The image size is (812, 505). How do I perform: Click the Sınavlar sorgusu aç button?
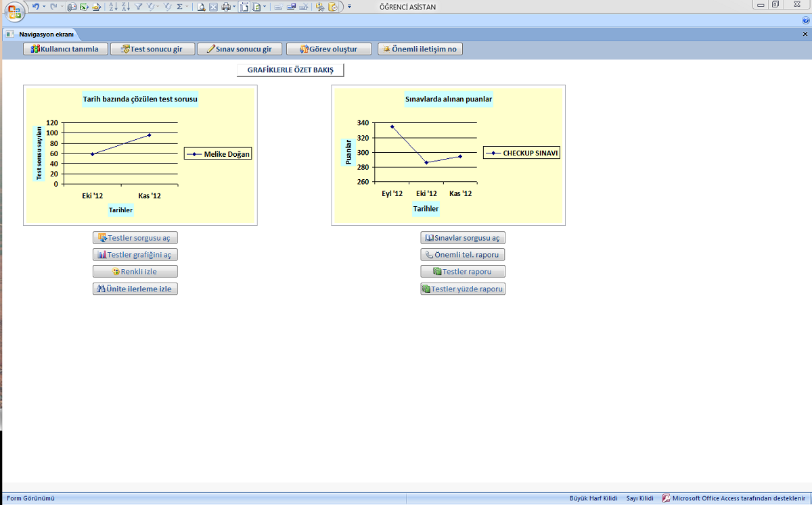pos(463,238)
